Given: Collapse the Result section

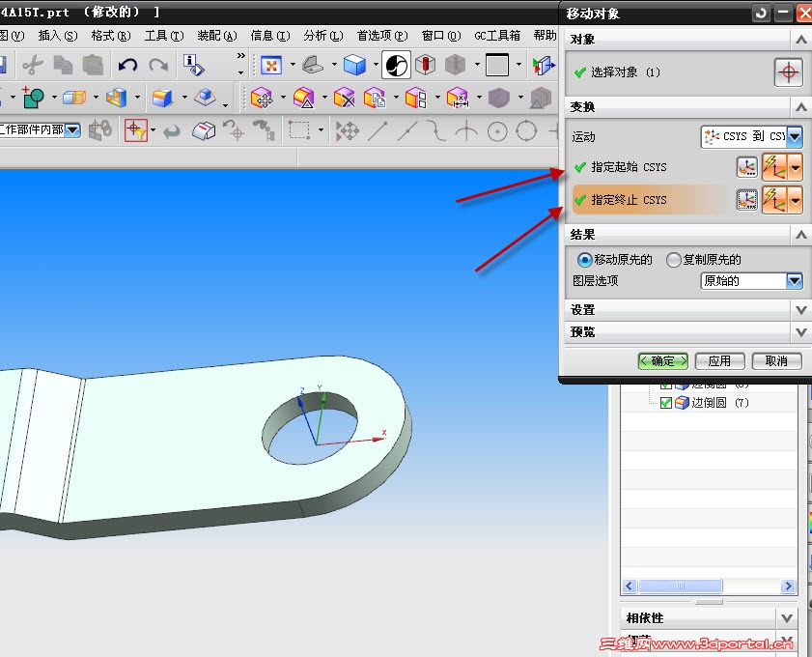Looking at the screenshot, I should point(800,235).
